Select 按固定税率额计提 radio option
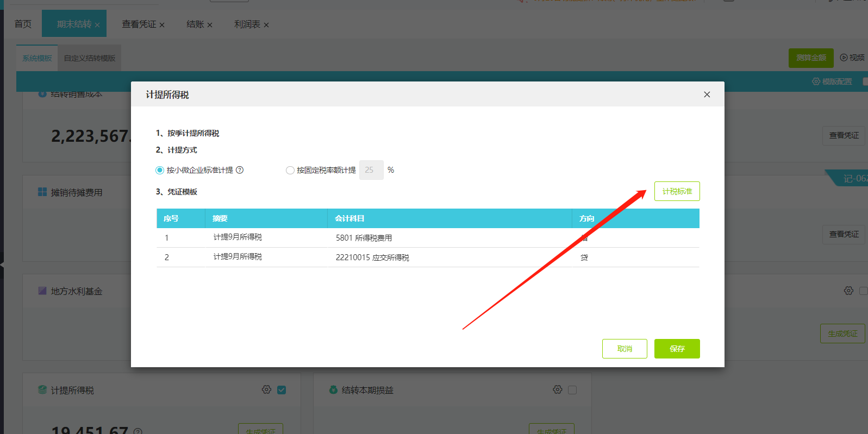 coord(290,170)
